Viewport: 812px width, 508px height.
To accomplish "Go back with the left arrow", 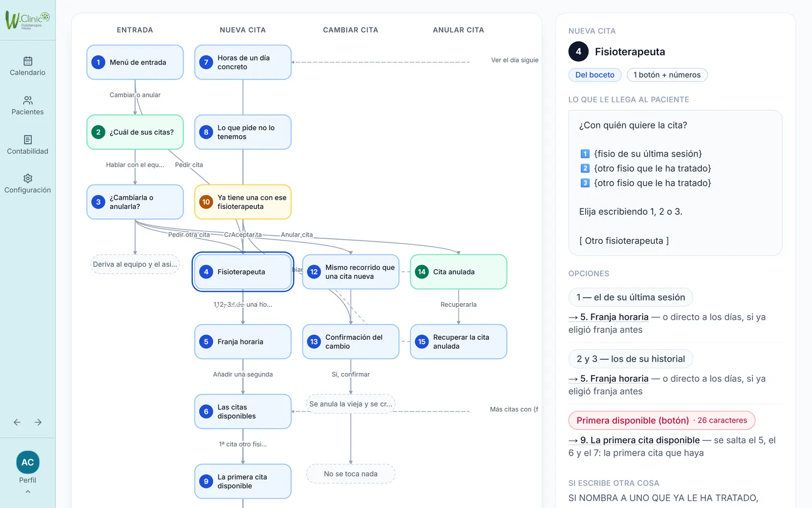I will [x=17, y=422].
